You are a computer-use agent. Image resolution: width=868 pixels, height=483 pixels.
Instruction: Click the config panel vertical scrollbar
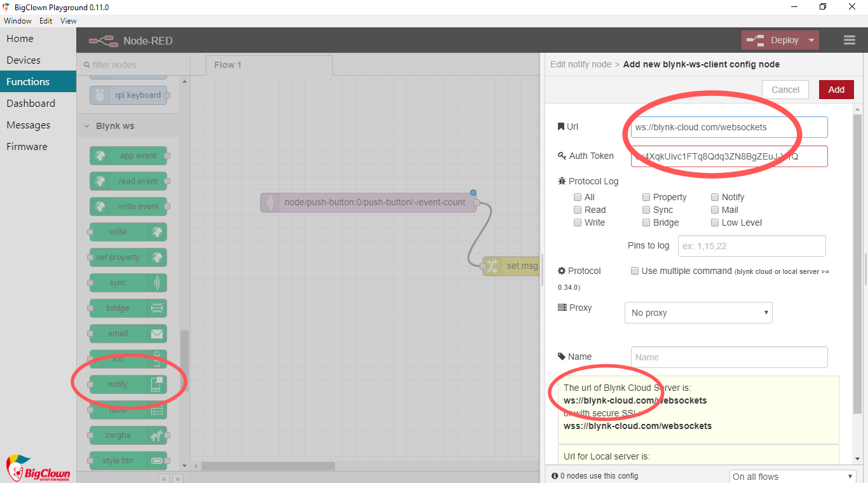[858, 264]
